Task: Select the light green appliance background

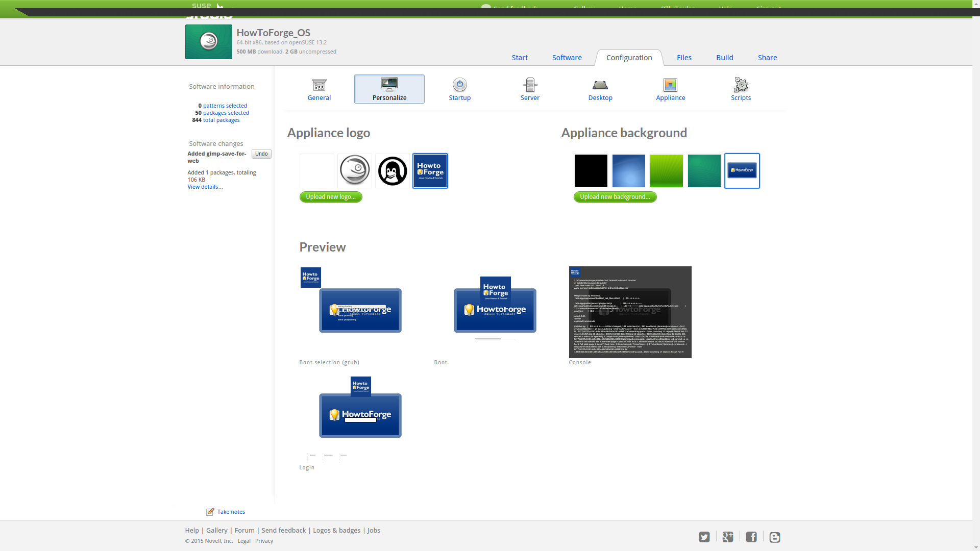Action: (667, 171)
